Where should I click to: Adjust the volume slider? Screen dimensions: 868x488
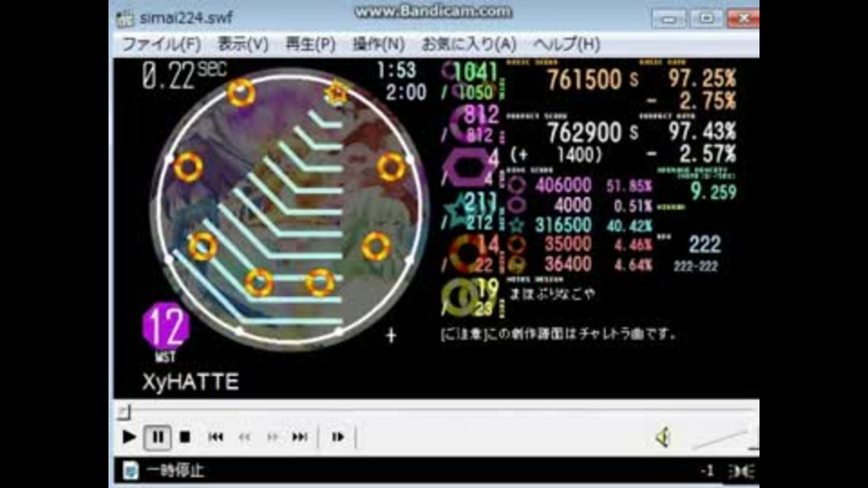[724, 438]
